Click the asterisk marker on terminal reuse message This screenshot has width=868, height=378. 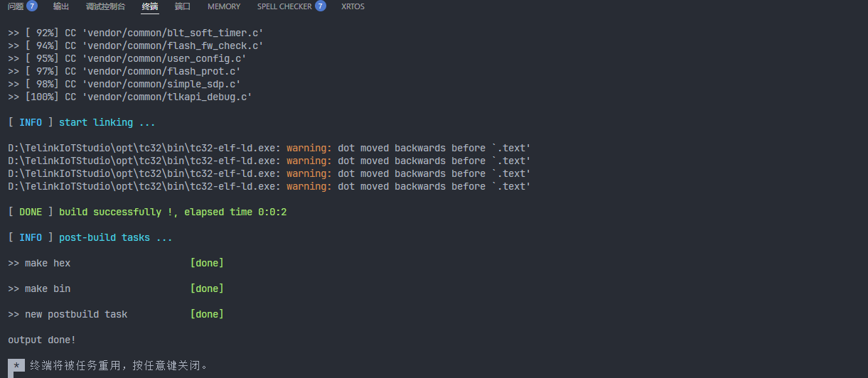16,366
